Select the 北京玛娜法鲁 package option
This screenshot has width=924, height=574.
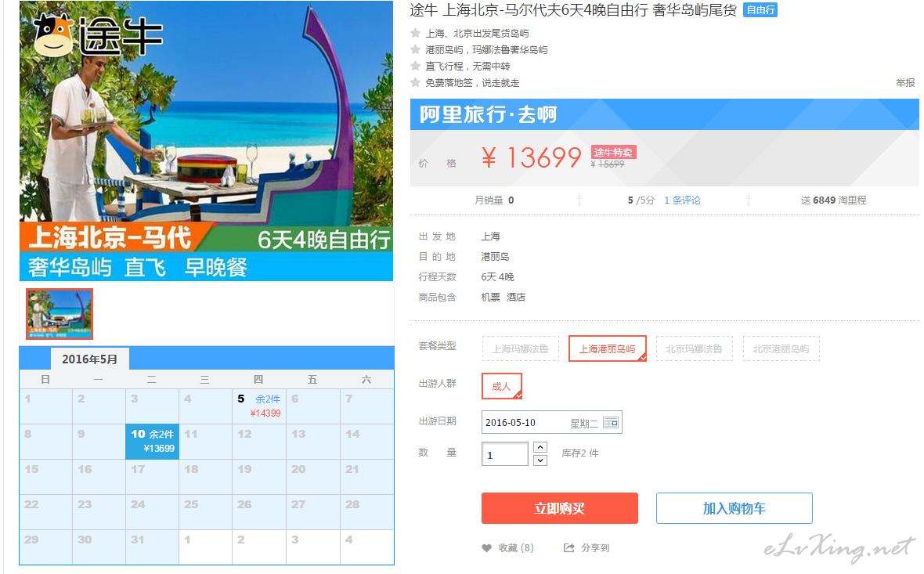pos(695,348)
